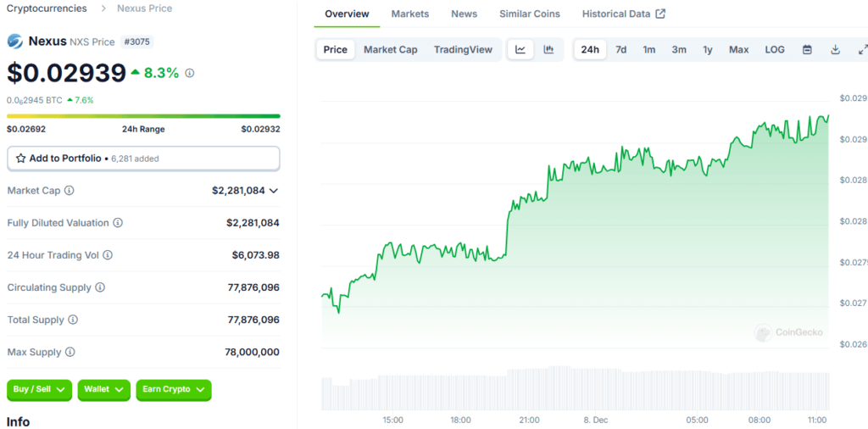This screenshot has width=868, height=429.
Task: Click the Nexus Price breadcrumb
Action: coord(144,8)
